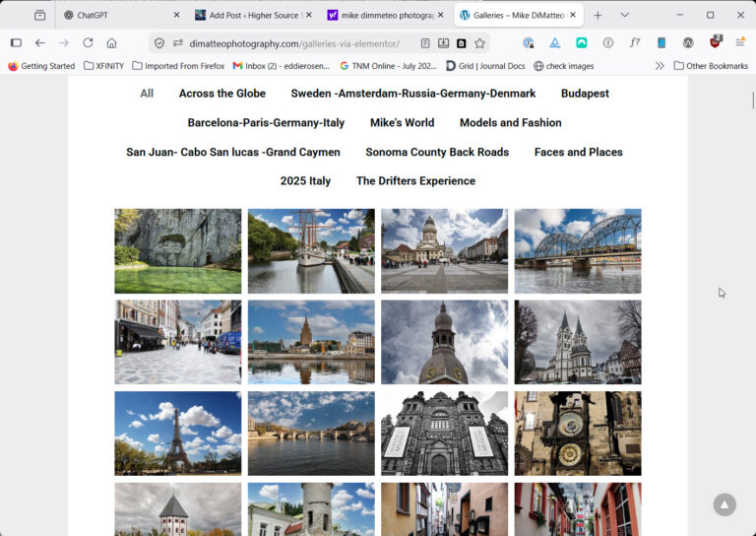The height and width of the screenshot is (536, 756).
Task: Switch to the mike dimmeteo photography search tab
Action: [x=385, y=16]
